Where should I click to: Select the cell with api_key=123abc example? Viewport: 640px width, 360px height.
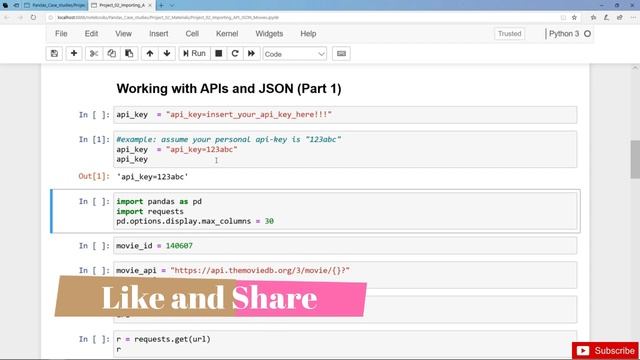[x=345, y=149]
